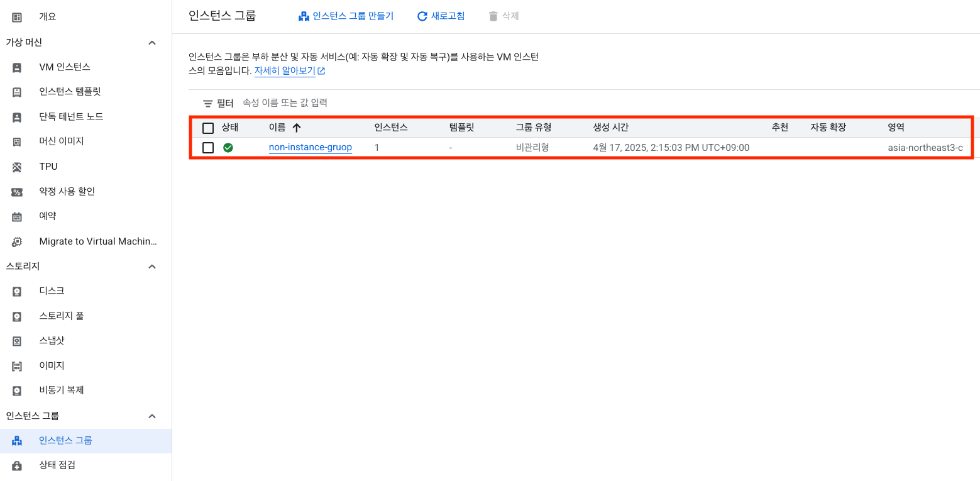The width and height of the screenshot is (980, 481).
Task: Open external link icon beside 자세히 알아보기
Action: (321, 71)
